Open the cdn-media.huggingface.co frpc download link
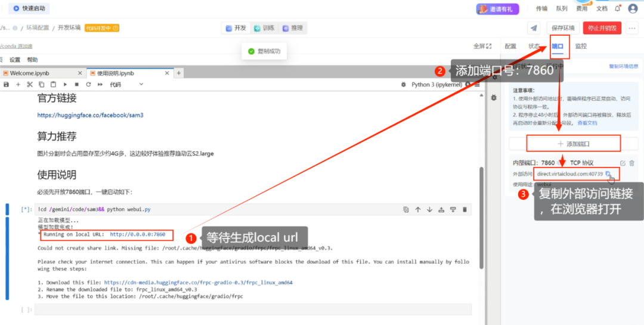 [199, 283]
